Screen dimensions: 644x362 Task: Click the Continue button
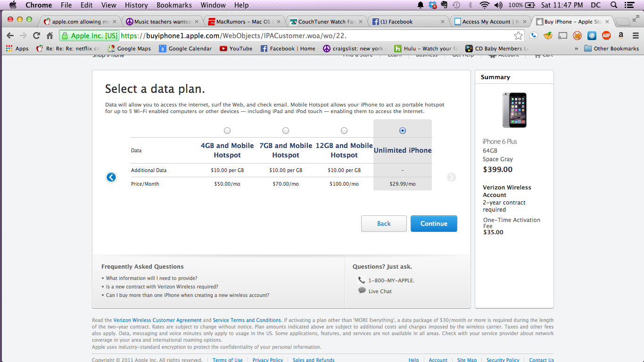pyautogui.click(x=434, y=223)
